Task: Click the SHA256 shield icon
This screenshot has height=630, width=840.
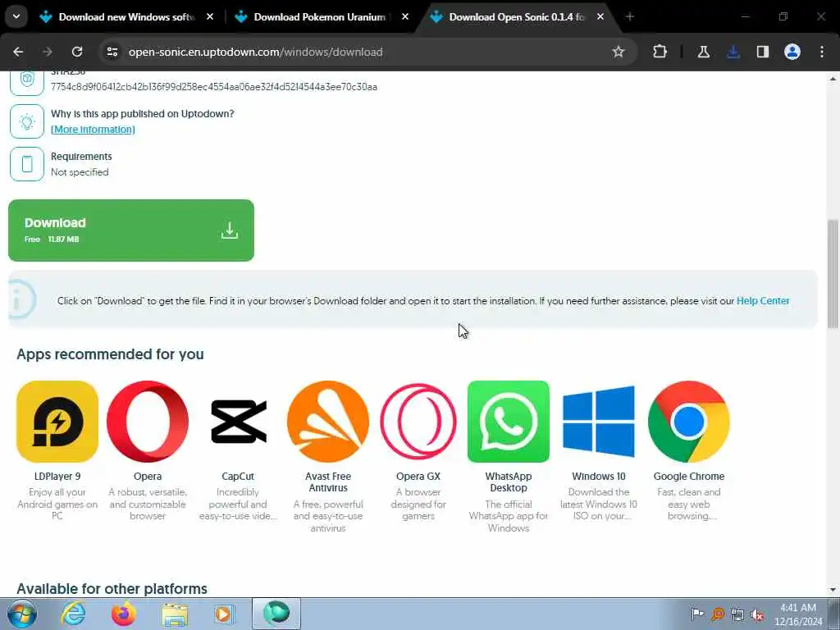Action: pyautogui.click(x=27, y=82)
